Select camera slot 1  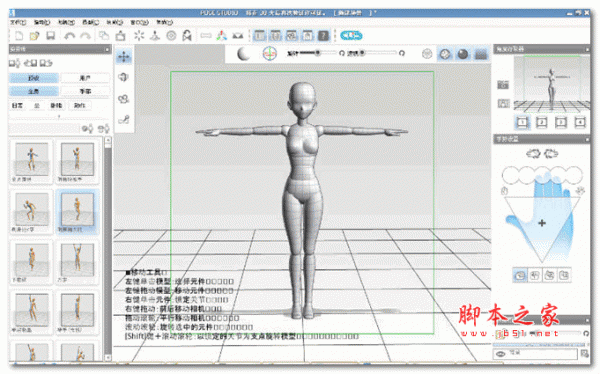(x=522, y=122)
